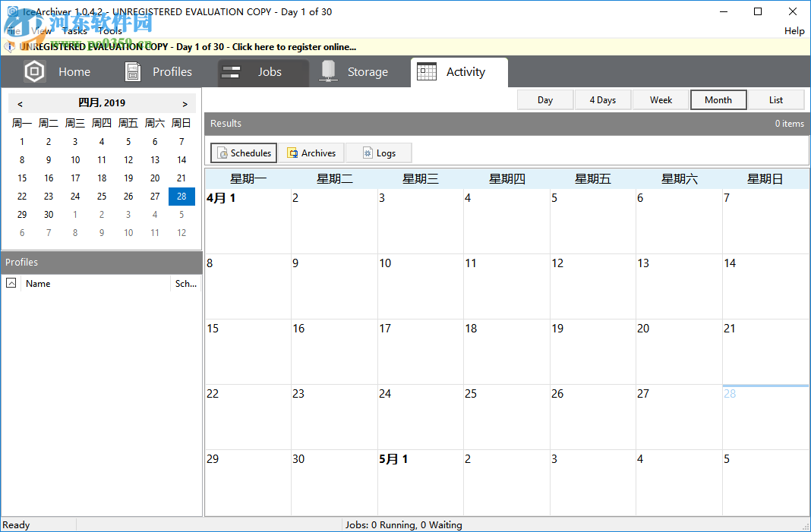This screenshot has width=811, height=532.
Task: Select the Home tab icon
Action: [x=34, y=71]
